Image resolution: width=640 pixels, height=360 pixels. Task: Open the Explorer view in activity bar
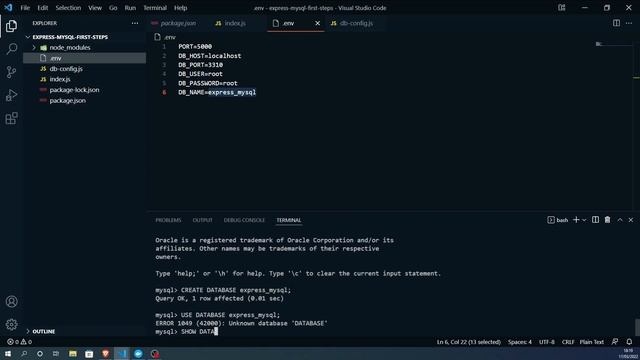click(11, 26)
